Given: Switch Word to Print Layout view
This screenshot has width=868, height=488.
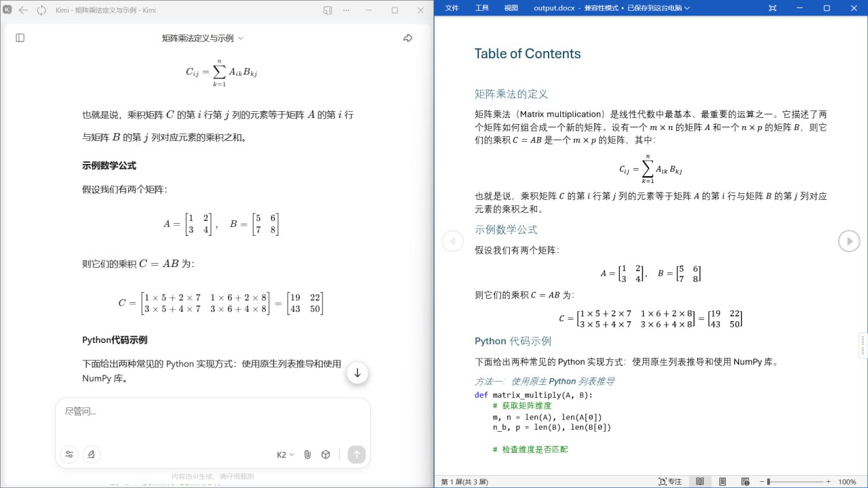Looking at the screenshot, I should 723,482.
